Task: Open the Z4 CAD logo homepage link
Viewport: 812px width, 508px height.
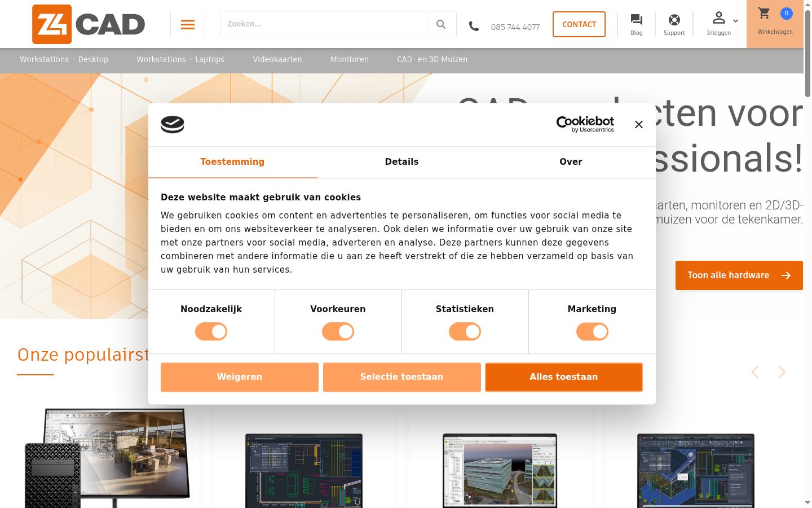Action: click(x=89, y=24)
